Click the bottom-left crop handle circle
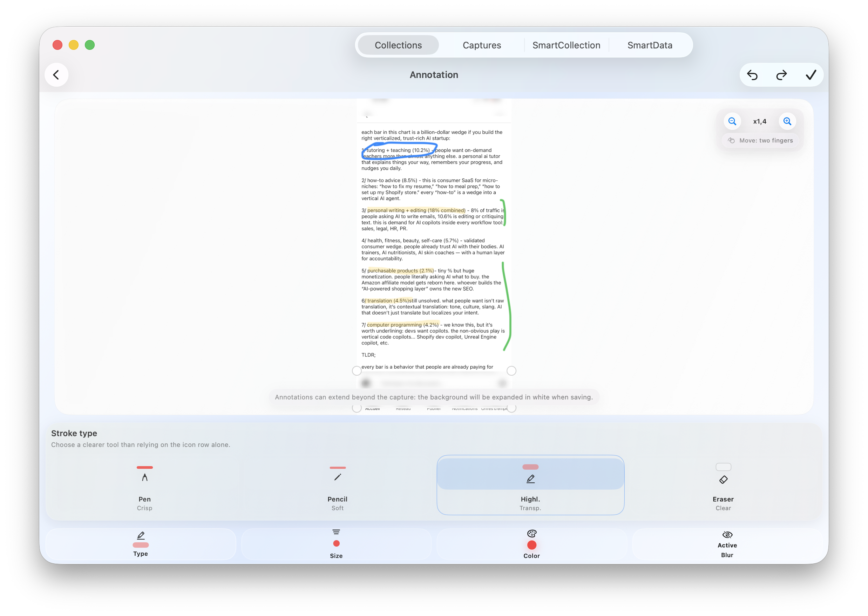868x616 pixels. [356, 408]
